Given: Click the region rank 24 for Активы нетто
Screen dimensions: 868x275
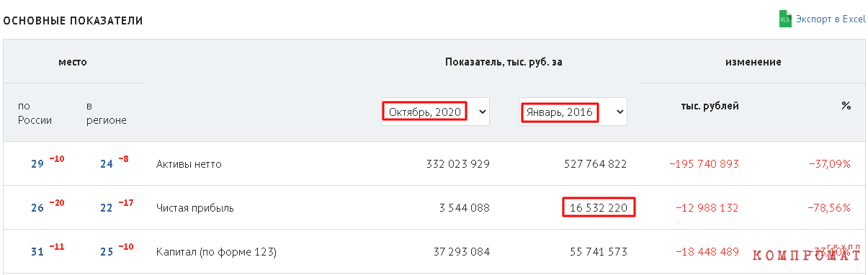Looking at the screenshot, I should (107, 164).
